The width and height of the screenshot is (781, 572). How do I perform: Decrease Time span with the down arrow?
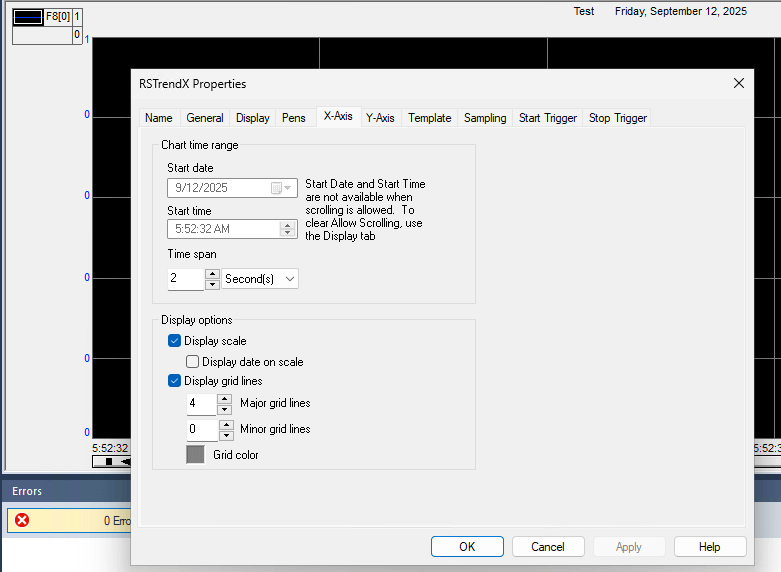pyautogui.click(x=212, y=284)
